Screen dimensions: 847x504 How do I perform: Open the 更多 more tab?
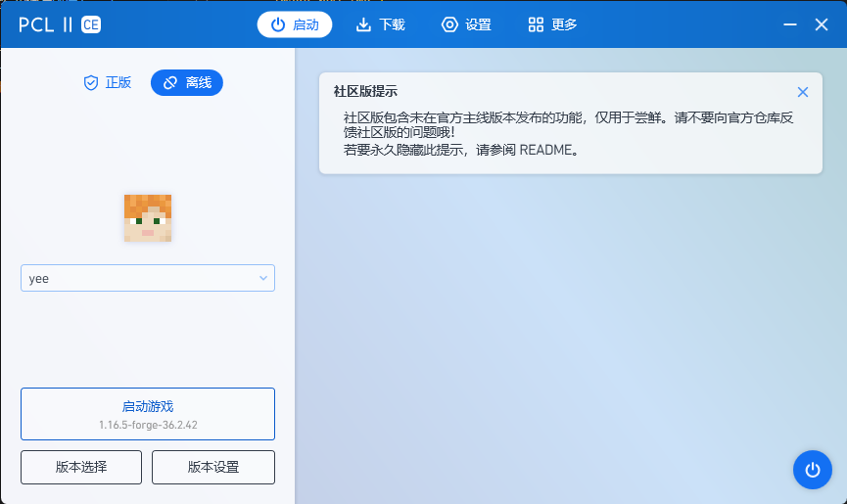pyautogui.click(x=552, y=24)
